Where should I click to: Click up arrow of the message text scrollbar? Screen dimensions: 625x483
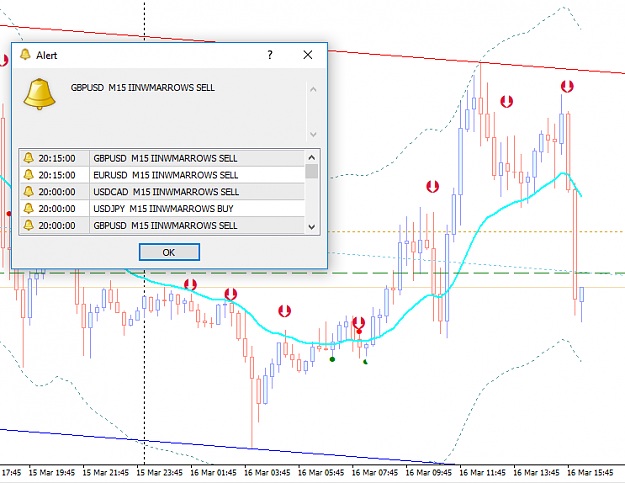[313, 90]
